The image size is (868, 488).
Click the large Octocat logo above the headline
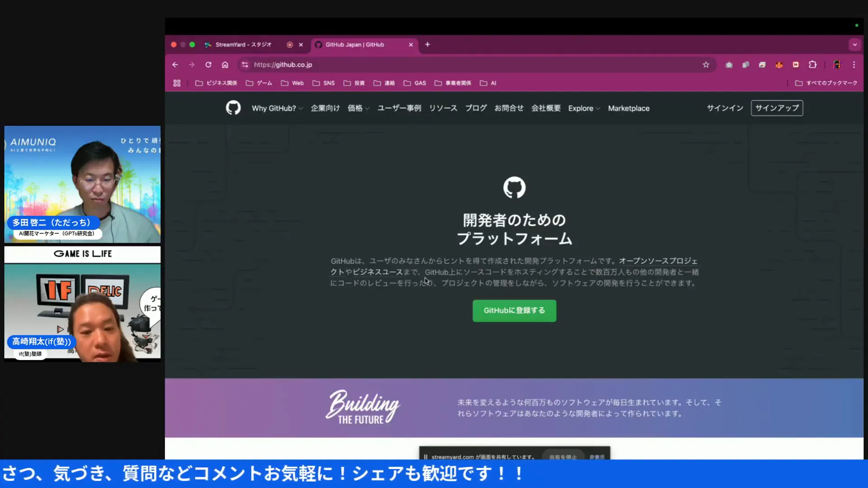click(x=514, y=187)
